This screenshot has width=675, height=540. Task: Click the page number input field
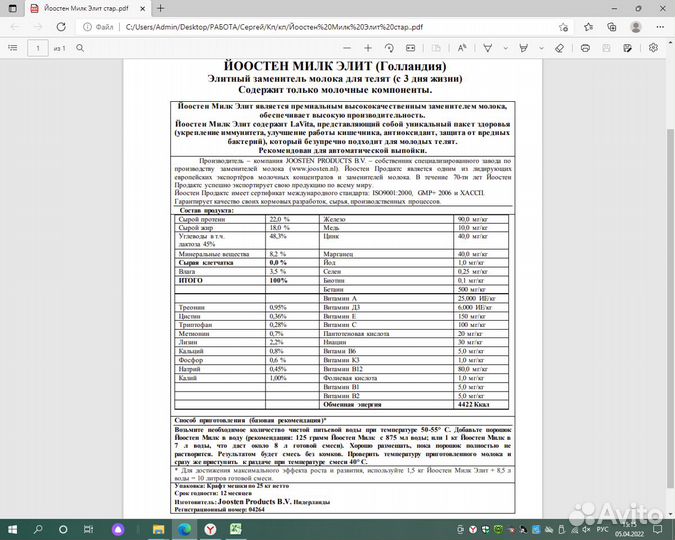(x=38, y=47)
